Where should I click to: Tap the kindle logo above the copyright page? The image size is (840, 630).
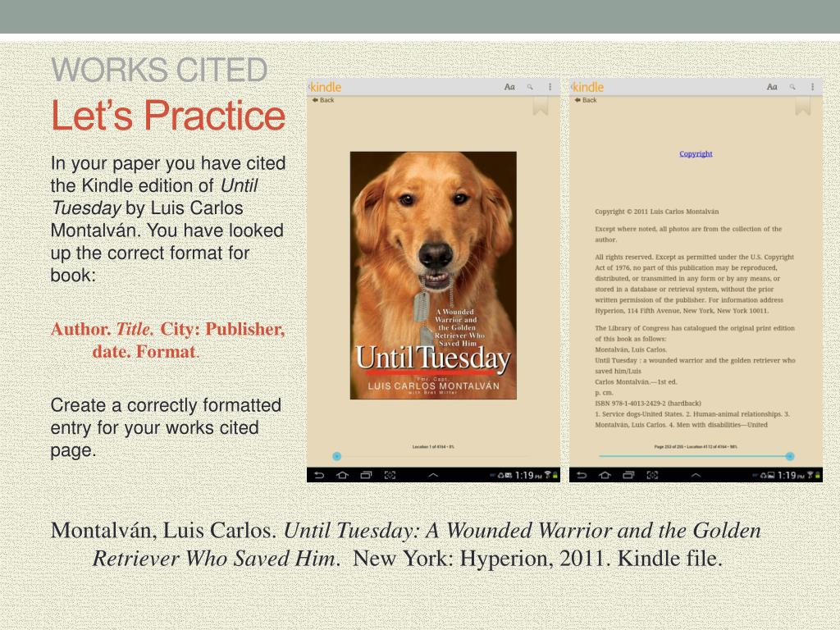click(x=587, y=87)
